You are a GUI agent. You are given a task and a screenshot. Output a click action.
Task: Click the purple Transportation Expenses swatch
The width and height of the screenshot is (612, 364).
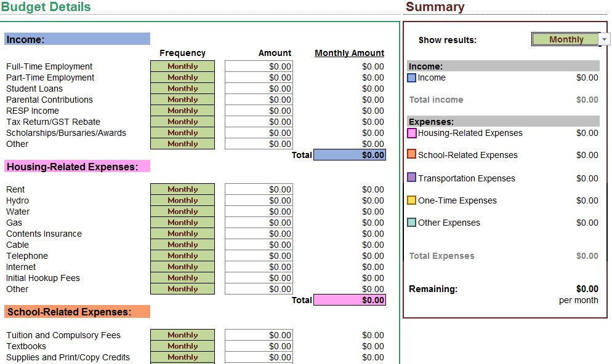(412, 177)
